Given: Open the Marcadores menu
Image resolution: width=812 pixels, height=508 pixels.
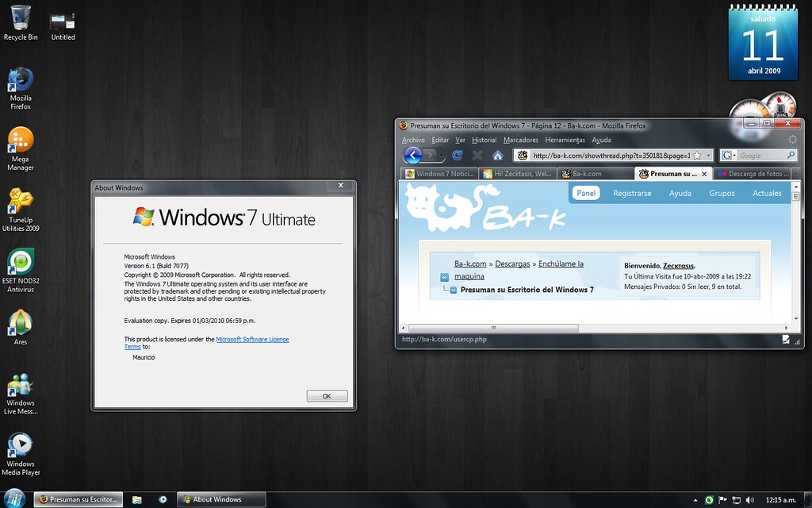Looking at the screenshot, I should click(x=520, y=140).
